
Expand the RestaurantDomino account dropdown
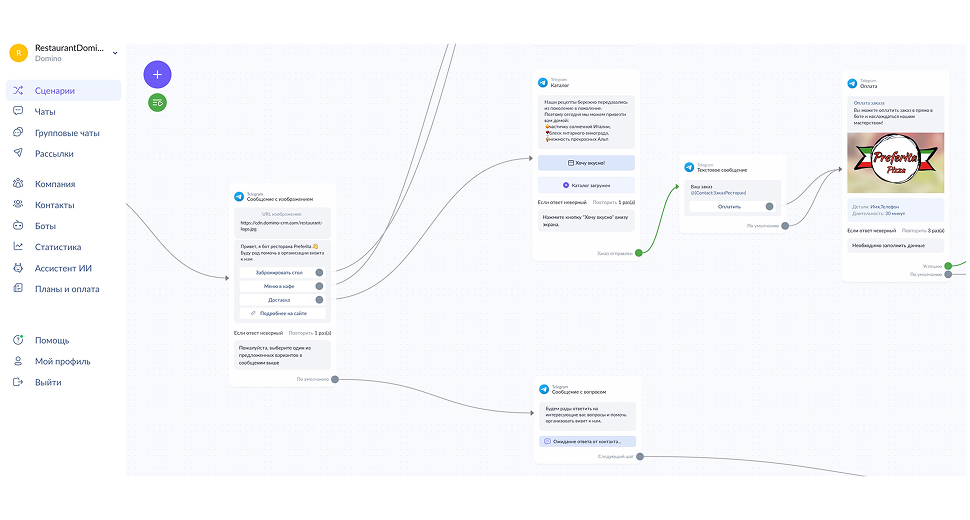tap(114, 52)
